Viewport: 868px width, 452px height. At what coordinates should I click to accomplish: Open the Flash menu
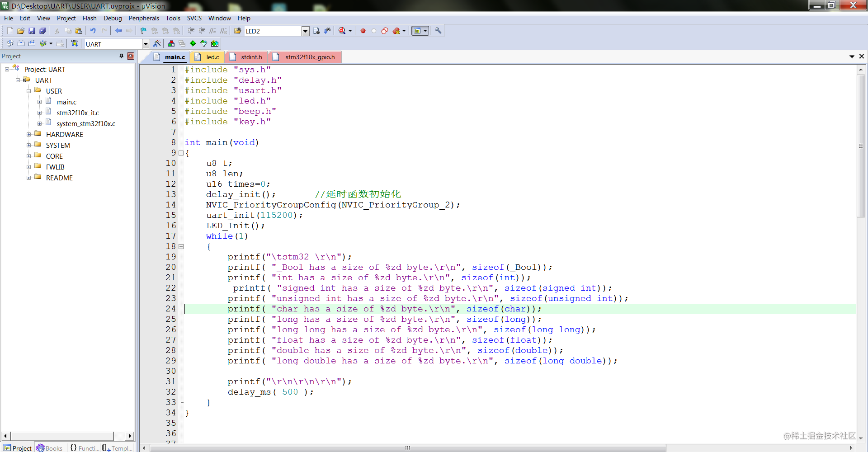tap(90, 18)
